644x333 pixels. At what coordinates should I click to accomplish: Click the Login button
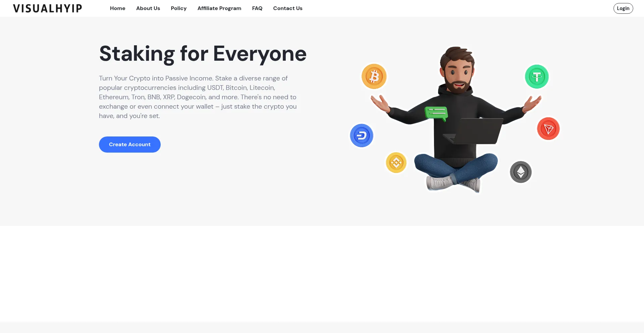623,8
